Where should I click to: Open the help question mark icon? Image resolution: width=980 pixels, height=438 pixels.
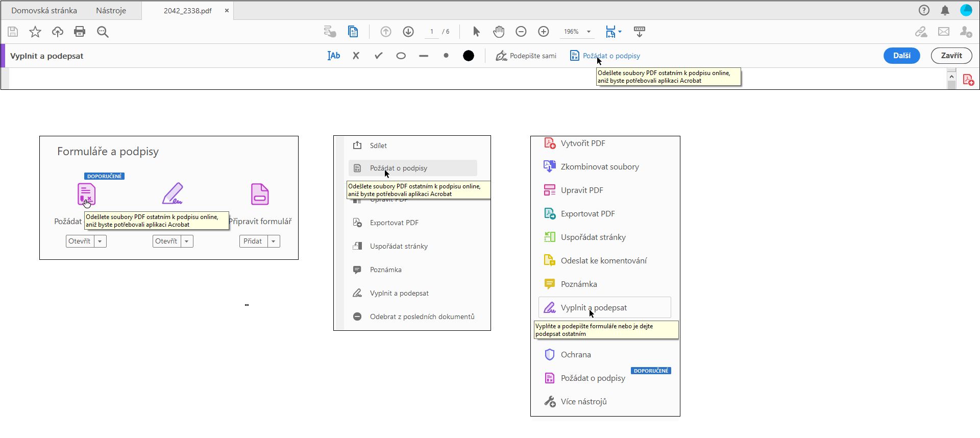tap(924, 10)
